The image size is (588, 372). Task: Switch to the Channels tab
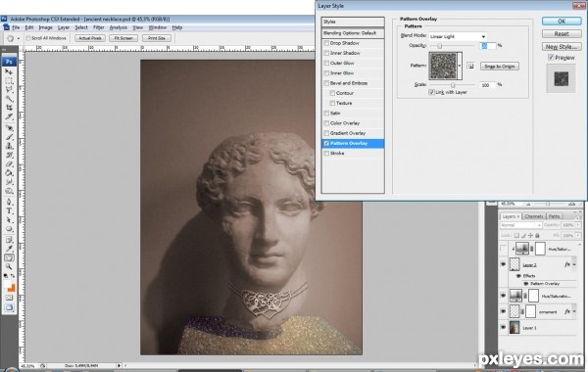(x=534, y=216)
